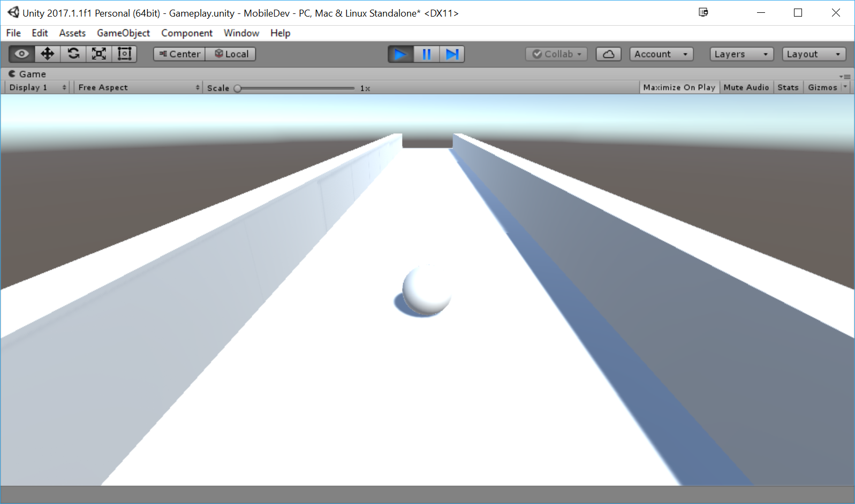Open the Collab dropdown
This screenshot has height=504, width=855.
(557, 54)
